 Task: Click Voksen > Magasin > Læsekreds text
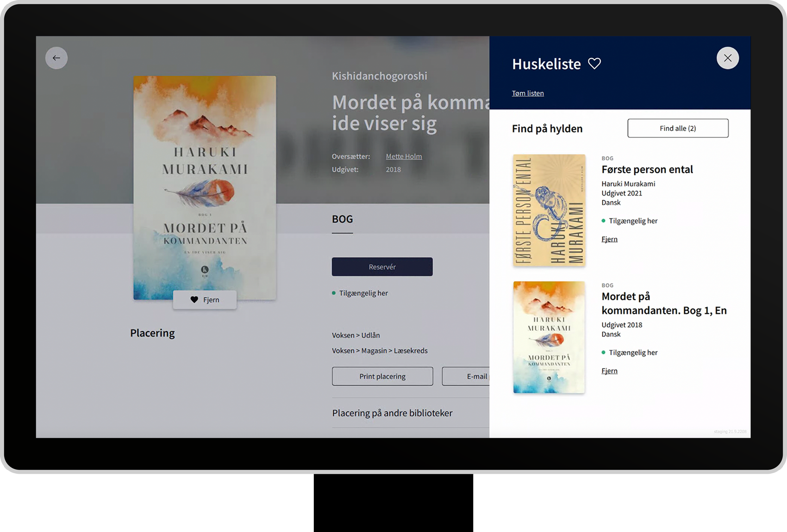pyautogui.click(x=380, y=351)
